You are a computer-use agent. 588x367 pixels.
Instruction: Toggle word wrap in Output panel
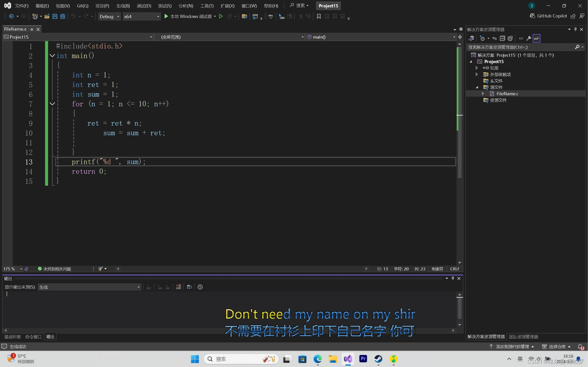pos(189,287)
